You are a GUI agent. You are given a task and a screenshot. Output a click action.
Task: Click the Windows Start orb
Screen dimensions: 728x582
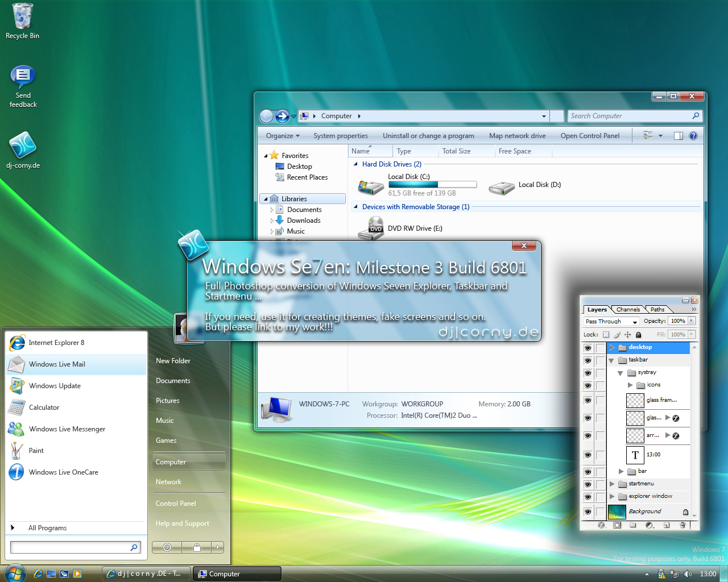point(15,573)
